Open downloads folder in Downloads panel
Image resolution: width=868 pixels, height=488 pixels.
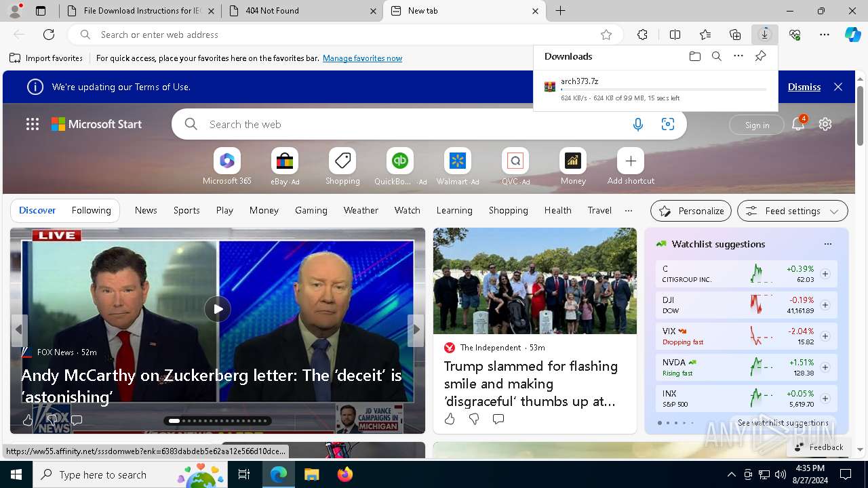(x=695, y=56)
